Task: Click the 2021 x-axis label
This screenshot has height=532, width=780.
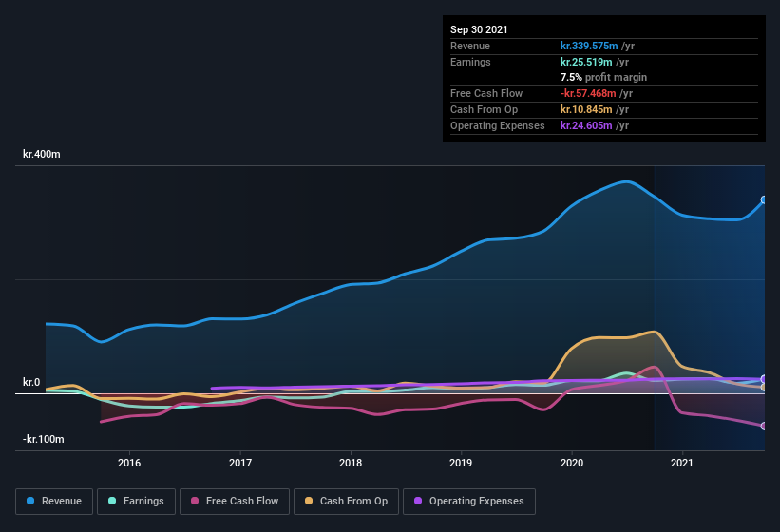Action: (x=681, y=463)
